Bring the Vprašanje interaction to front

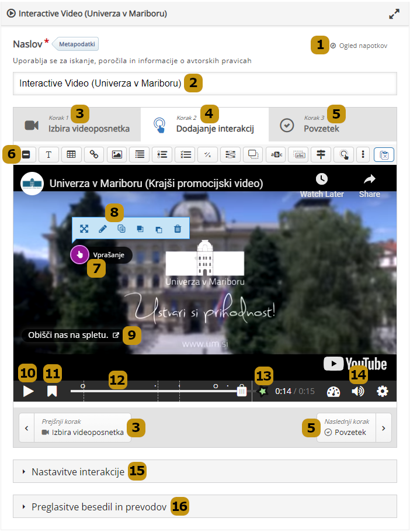point(140,229)
